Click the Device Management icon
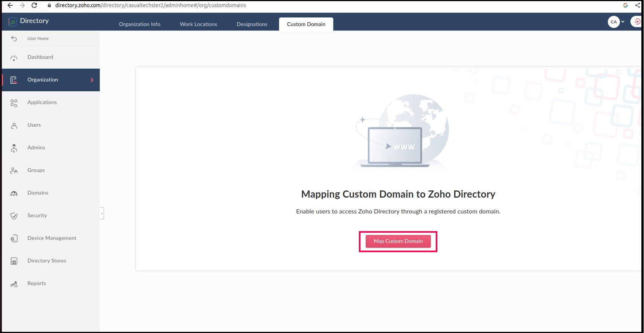The height and width of the screenshot is (333, 644). (x=14, y=239)
